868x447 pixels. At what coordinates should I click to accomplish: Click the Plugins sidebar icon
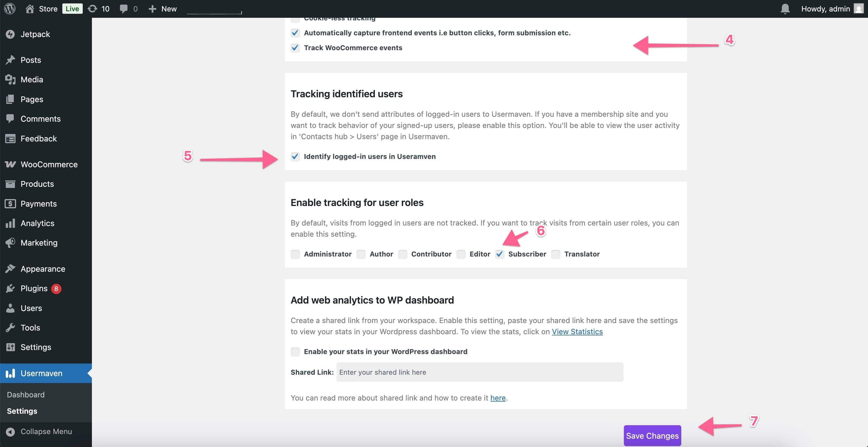[10, 288]
